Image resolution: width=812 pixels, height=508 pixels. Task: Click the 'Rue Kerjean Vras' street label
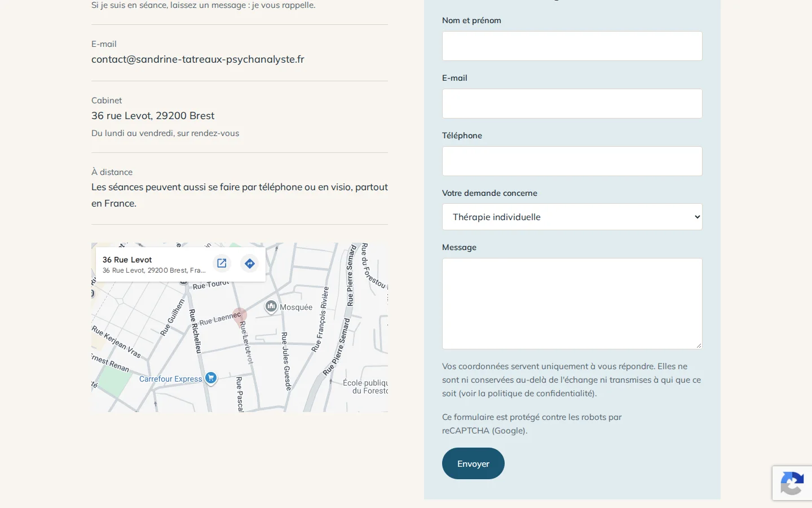pyautogui.click(x=116, y=342)
